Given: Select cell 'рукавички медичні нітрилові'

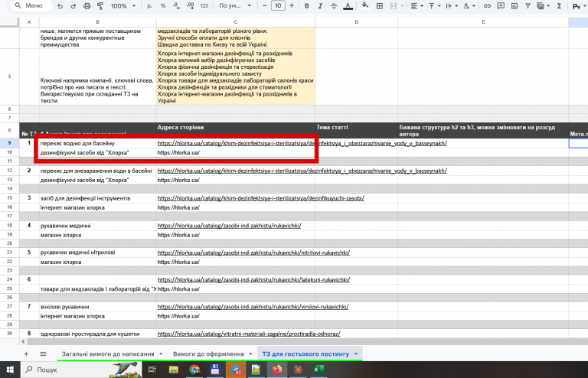Looking at the screenshot, I should (x=97, y=253).
